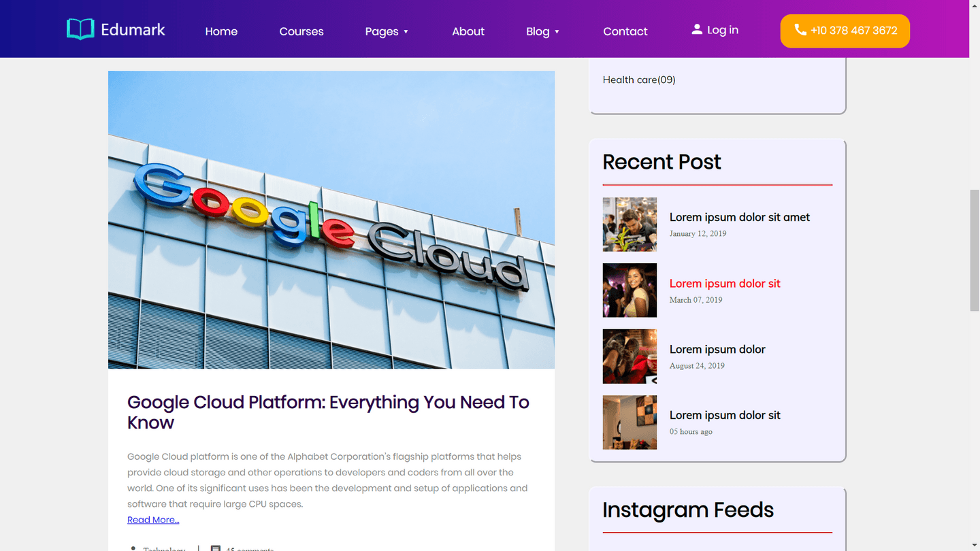The image size is (980, 551).
Task: Click the page vertical scrollbar thumb
Action: (975, 251)
